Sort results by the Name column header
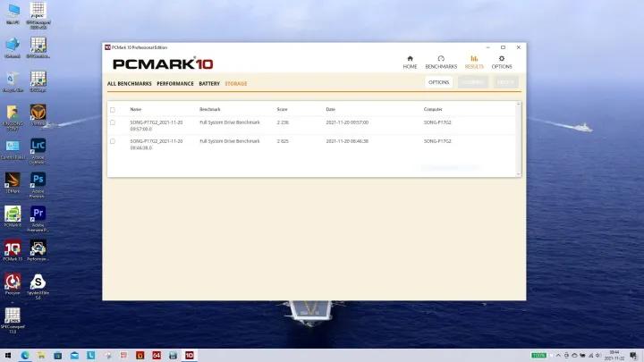This screenshot has width=644, height=362. 136,109
